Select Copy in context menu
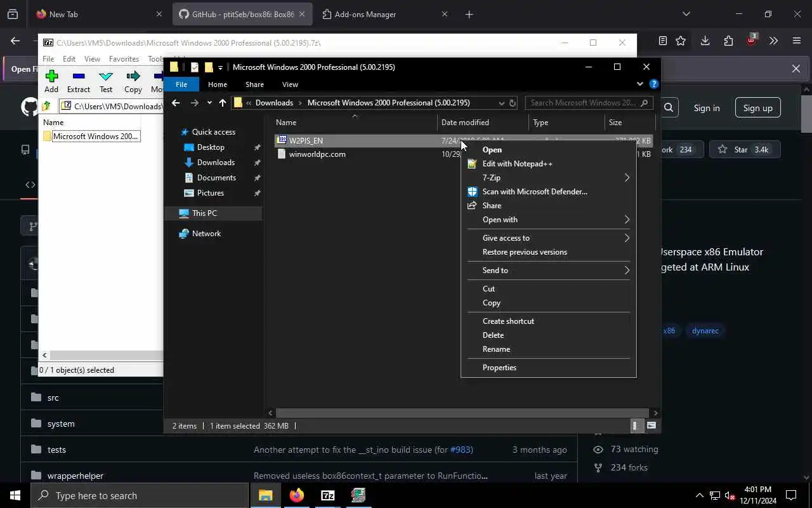Screen dimensions: 812x508 click(x=491, y=303)
